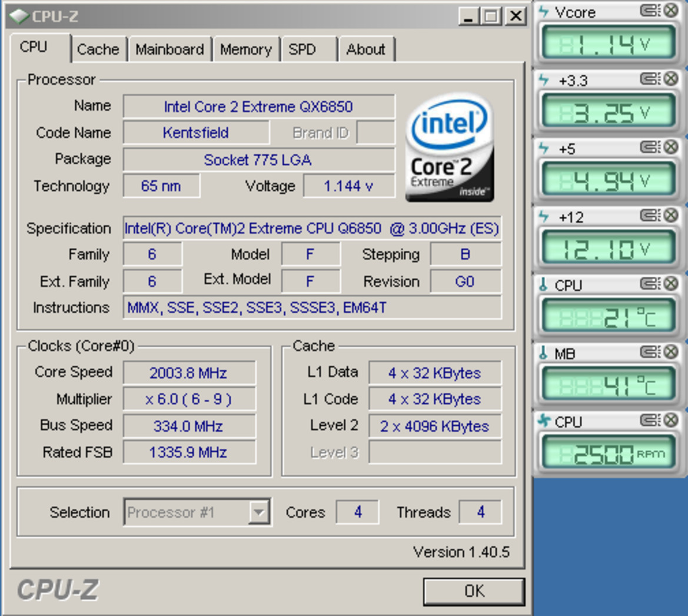The height and width of the screenshot is (616, 688).
Task: Close the CPU-Z window
Action: click(516, 16)
